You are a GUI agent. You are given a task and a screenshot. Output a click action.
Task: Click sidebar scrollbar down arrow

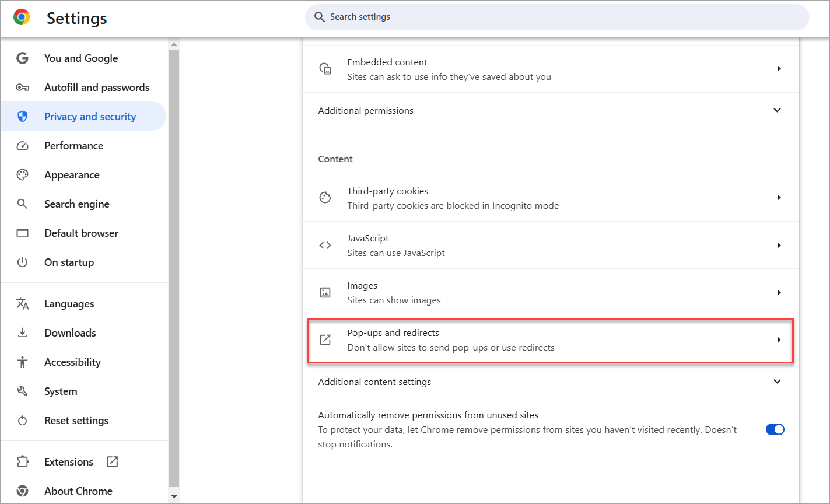(174, 496)
